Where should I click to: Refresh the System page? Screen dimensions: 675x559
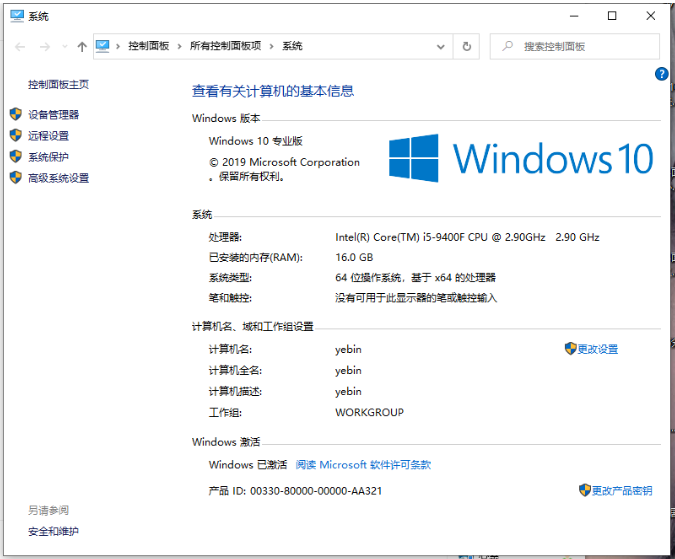pyautogui.click(x=466, y=46)
